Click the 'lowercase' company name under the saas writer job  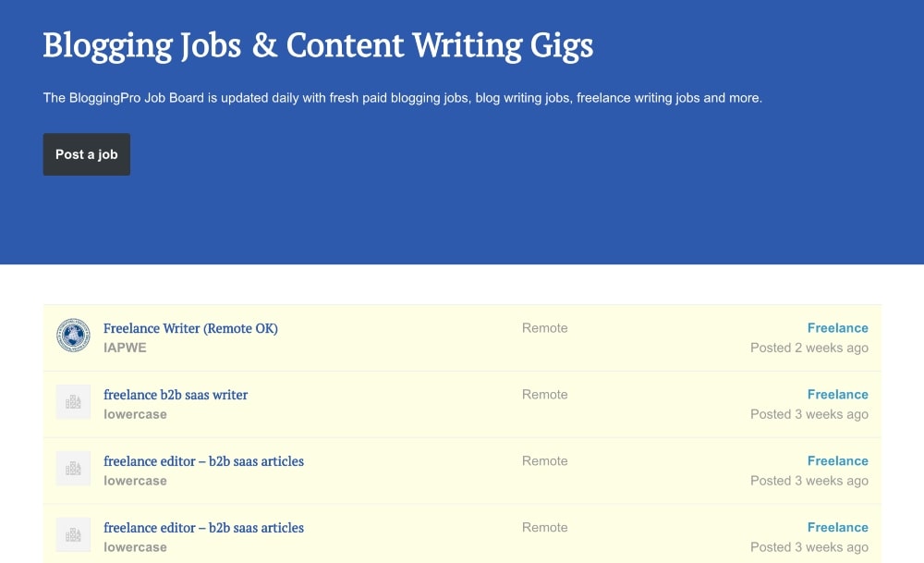coord(135,414)
